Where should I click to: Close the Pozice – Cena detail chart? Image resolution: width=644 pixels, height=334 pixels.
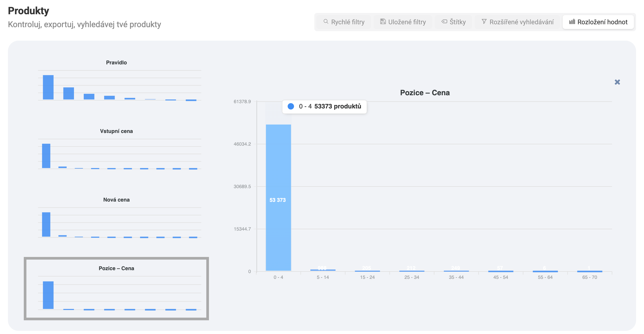point(617,82)
